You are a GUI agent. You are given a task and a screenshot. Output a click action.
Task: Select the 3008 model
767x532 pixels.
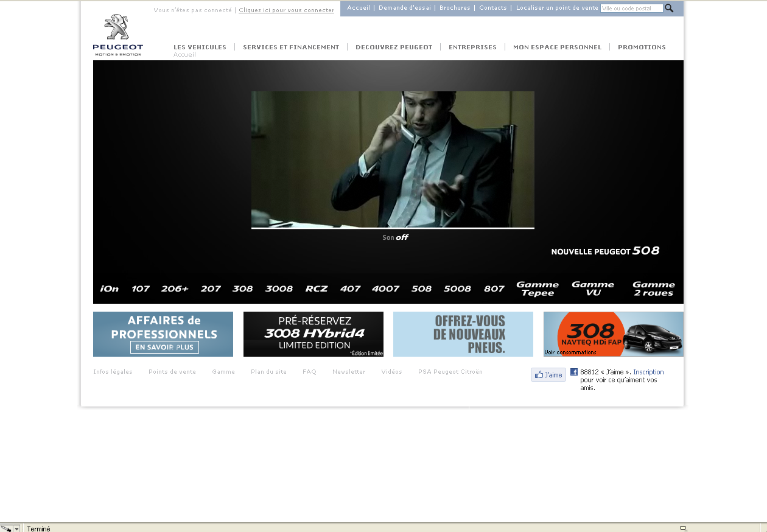point(279,289)
